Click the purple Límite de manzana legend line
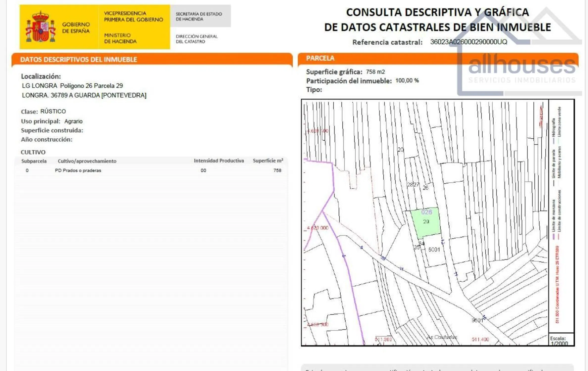Viewport: 588px width, 371px height. coord(554,236)
